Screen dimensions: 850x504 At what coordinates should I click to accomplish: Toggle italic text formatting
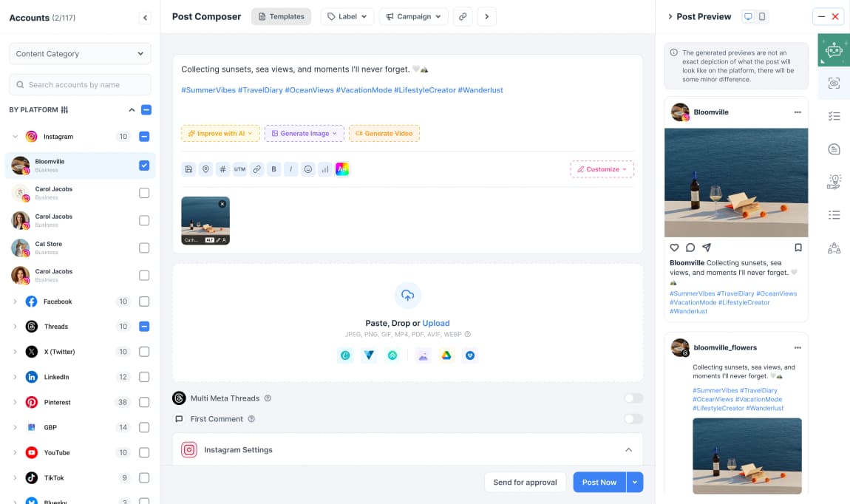pos(291,169)
